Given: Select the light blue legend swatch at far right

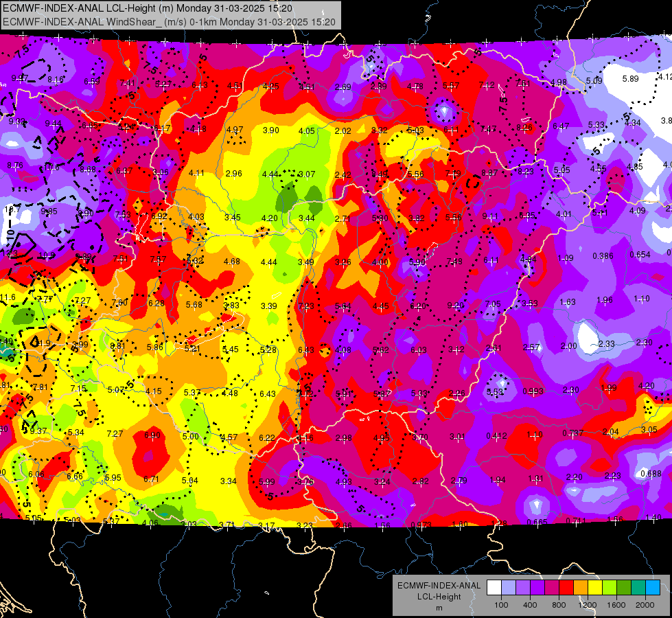Looking at the screenshot, I should [x=653, y=588].
